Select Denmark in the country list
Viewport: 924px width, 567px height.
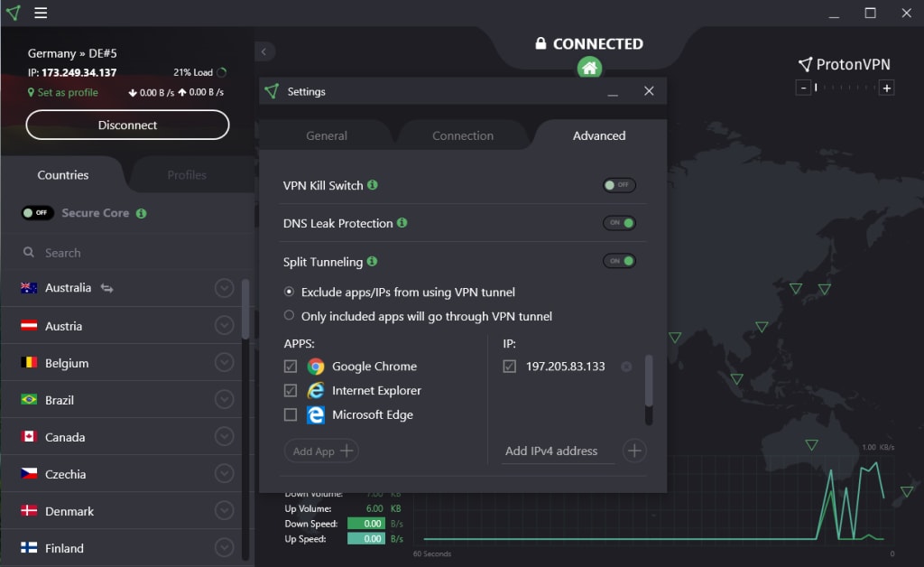pyautogui.click(x=121, y=511)
